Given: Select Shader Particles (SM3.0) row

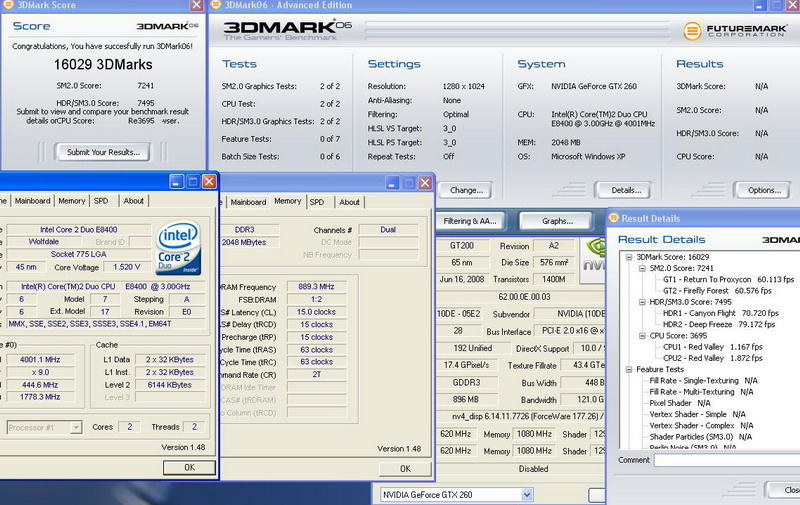Looking at the screenshot, I should click(701, 437).
